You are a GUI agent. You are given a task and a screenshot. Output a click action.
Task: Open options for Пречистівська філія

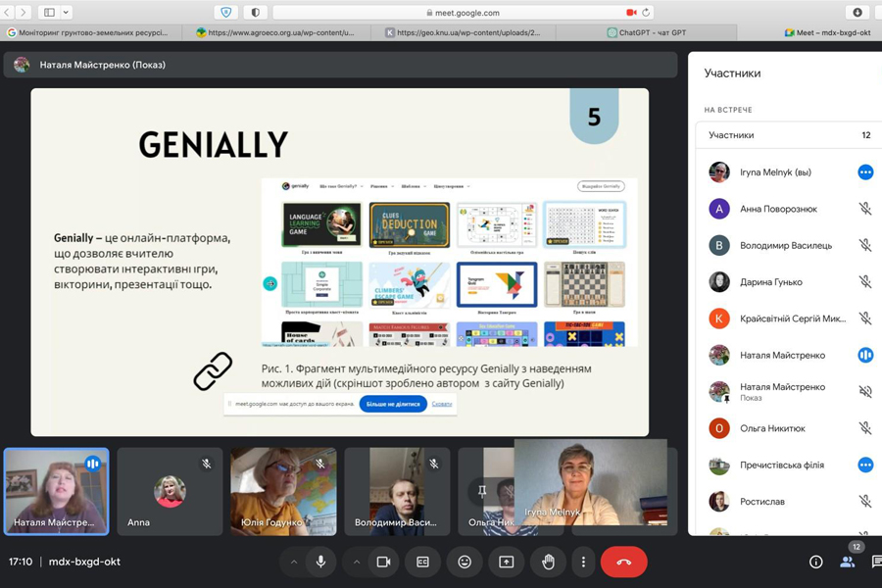tap(865, 465)
